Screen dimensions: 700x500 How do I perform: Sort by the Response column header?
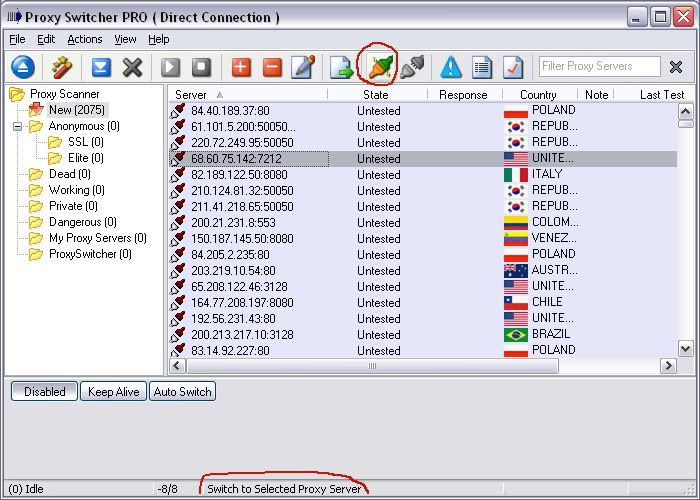pos(464,95)
